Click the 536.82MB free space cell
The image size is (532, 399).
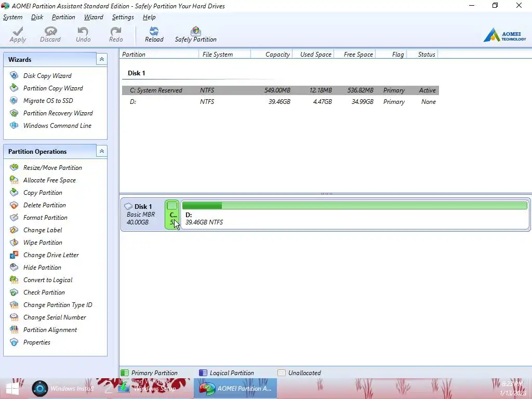pyautogui.click(x=361, y=90)
